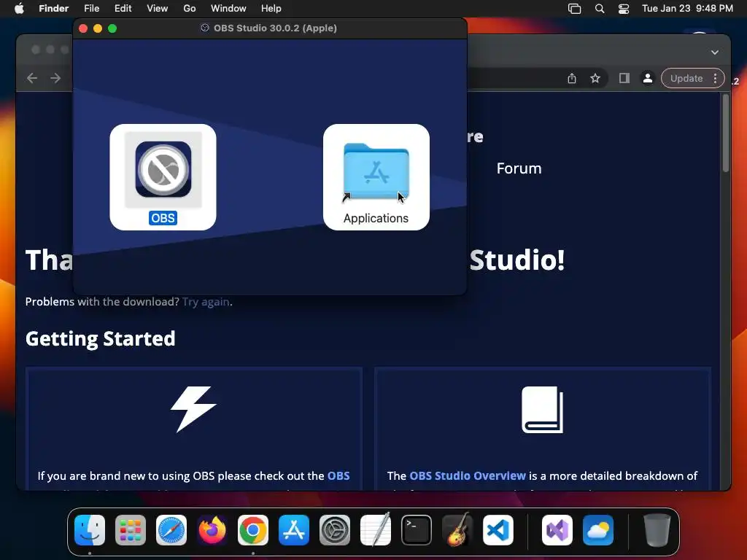This screenshot has width=747, height=560.
Task: Click the Chrome page vertical scrollbar
Action: pyautogui.click(x=726, y=133)
